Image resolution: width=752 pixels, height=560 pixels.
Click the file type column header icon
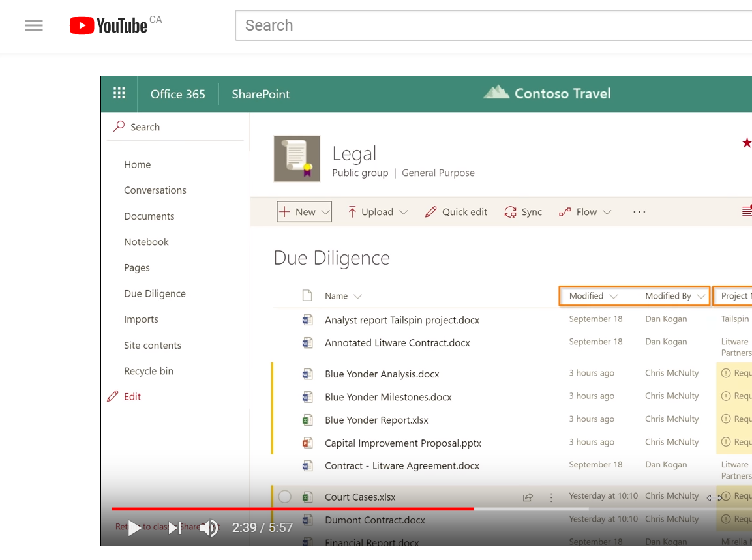tap(307, 295)
